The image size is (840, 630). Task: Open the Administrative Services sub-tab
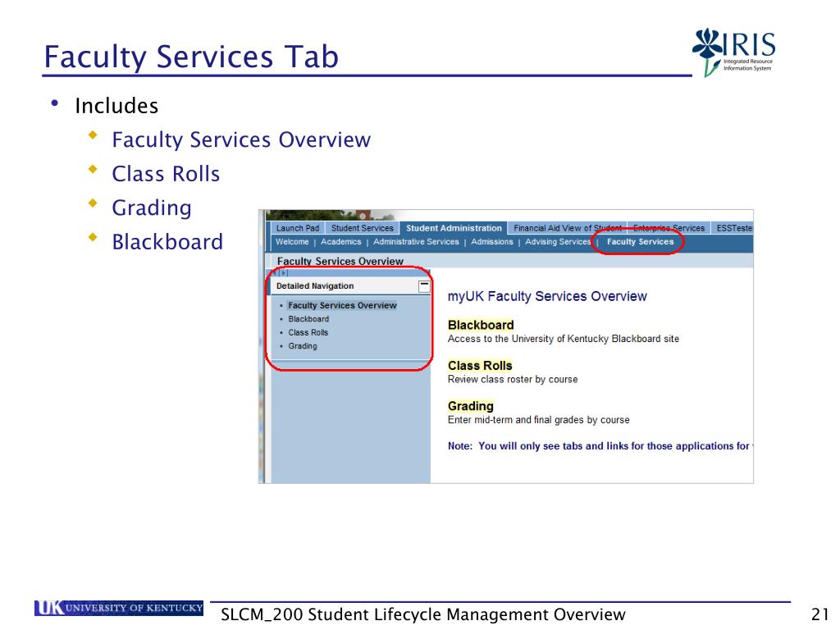(416, 242)
